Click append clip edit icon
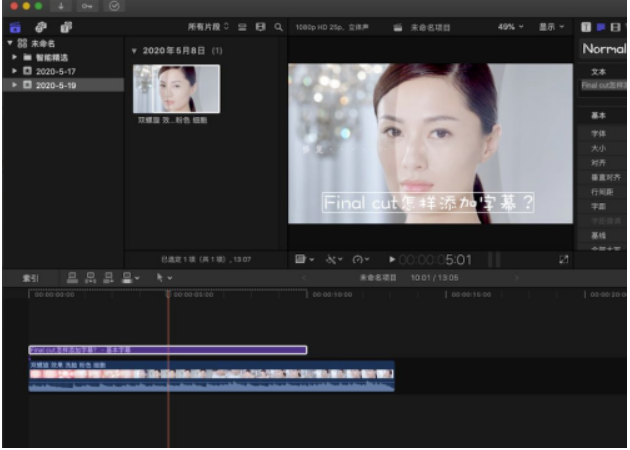 click(x=108, y=278)
